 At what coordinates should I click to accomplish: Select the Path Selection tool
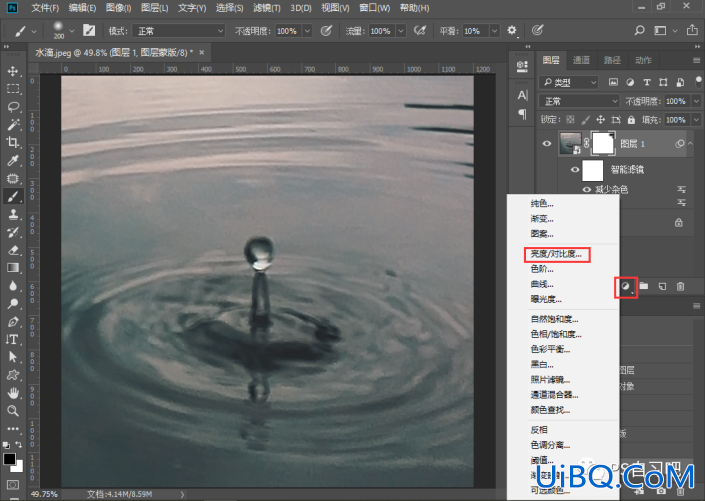13,357
